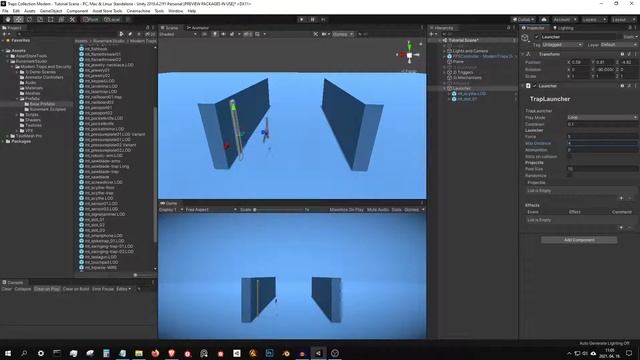640x360 pixels.
Task: Collapse the Transform component
Action: (523, 54)
